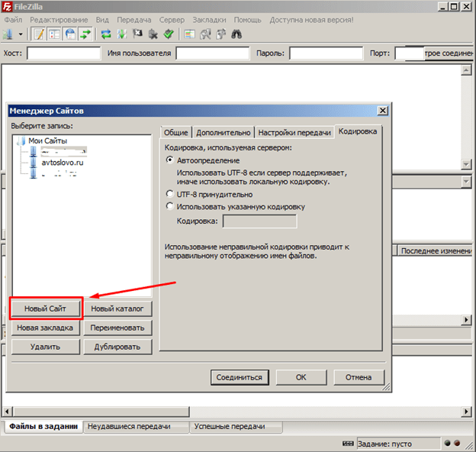Click bottom horizontal scrollbar left arrow
The width and height of the screenshot is (476, 452).
click(x=7, y=412)
